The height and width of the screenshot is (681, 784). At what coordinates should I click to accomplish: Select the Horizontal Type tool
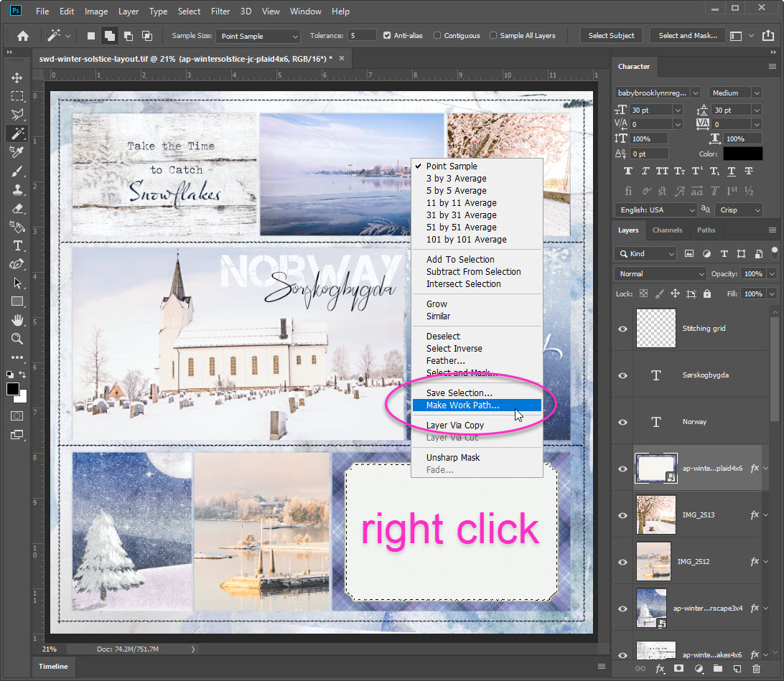17,245
